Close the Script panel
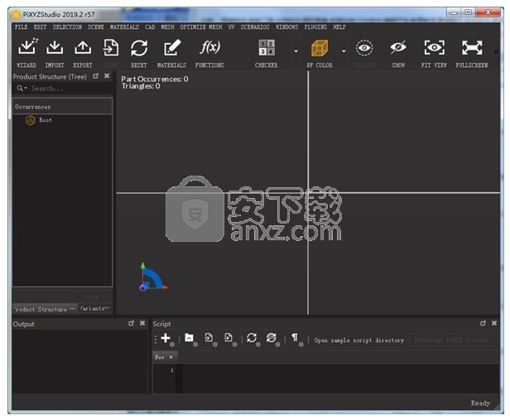510x420 pixels. 494,323
